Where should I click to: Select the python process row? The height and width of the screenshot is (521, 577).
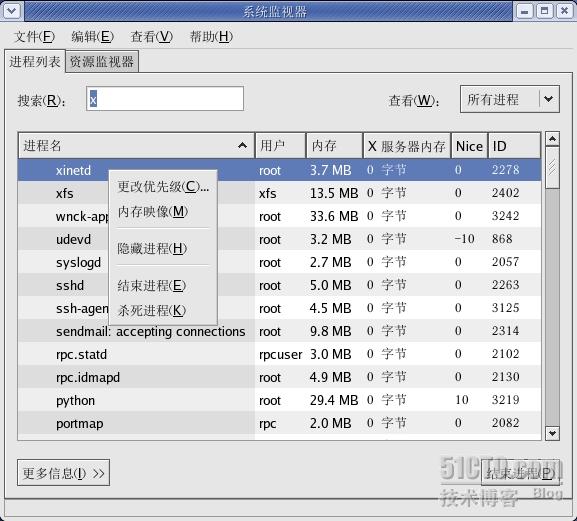[280, 400]
